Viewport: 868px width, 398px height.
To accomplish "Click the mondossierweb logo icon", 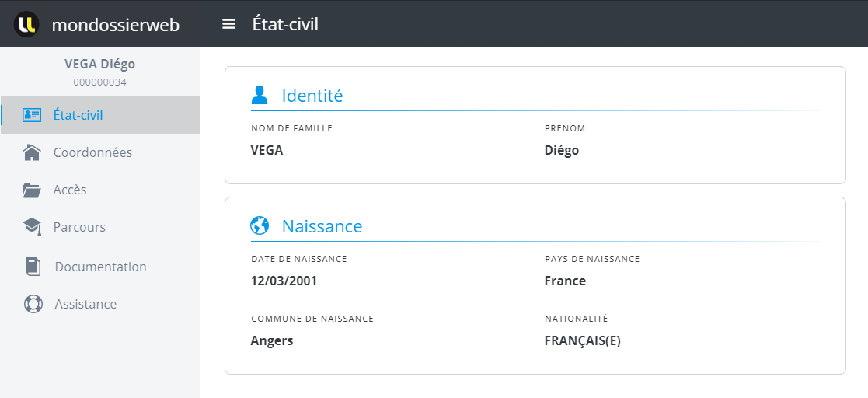I will 26,24.
